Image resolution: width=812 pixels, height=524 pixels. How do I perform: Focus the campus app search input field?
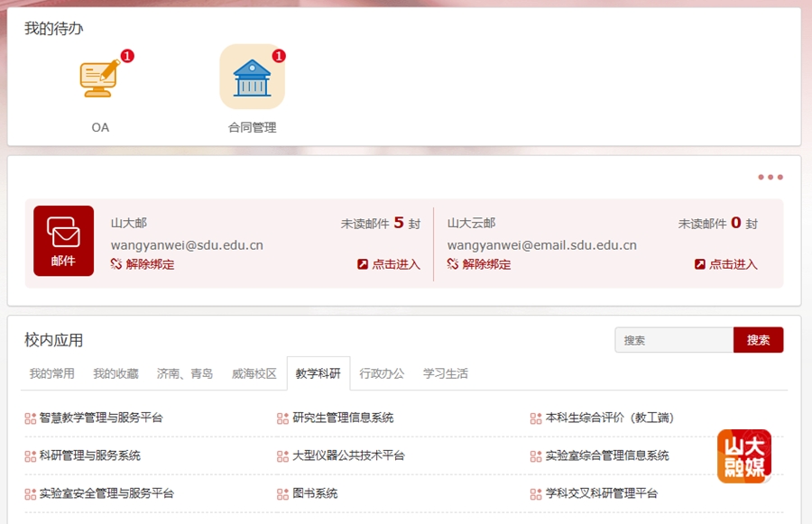(674, 340)
